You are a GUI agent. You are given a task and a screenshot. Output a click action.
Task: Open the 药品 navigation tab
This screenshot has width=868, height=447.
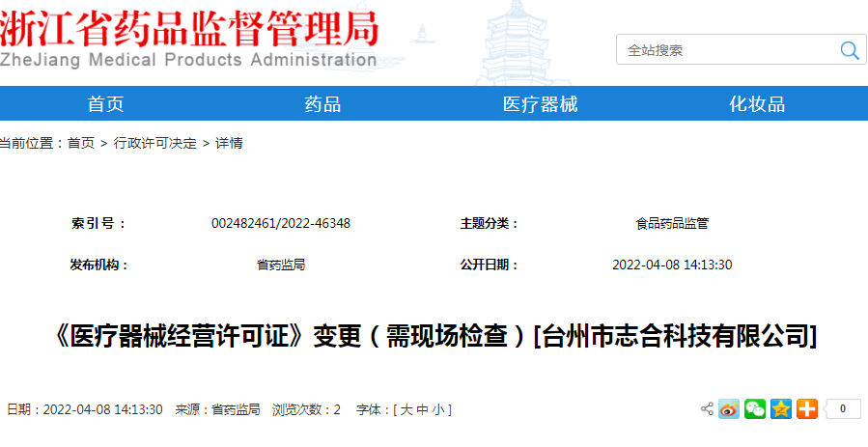pyautogui.click(x=322, y=104)
